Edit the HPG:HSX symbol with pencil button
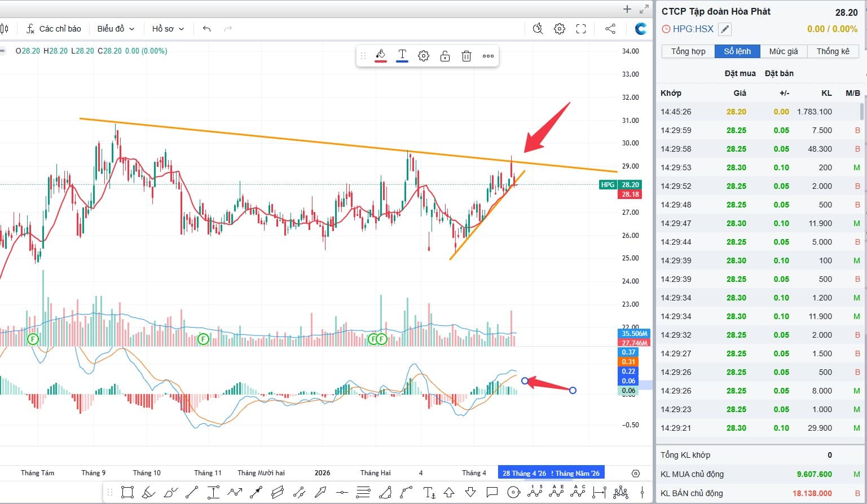 725,29
